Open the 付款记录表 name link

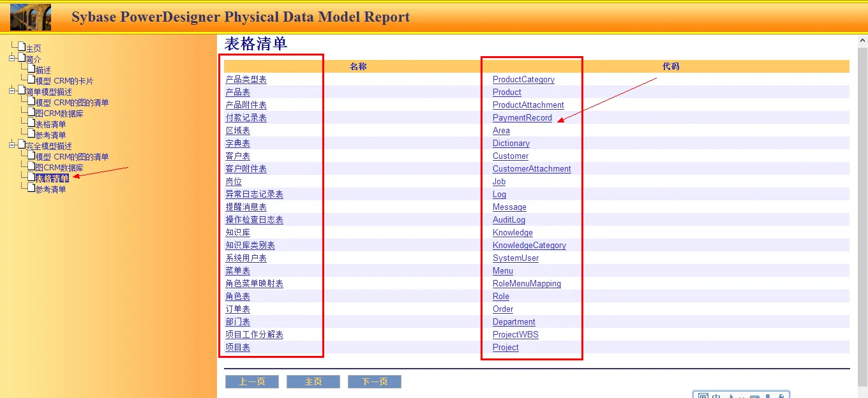point(246,118)
